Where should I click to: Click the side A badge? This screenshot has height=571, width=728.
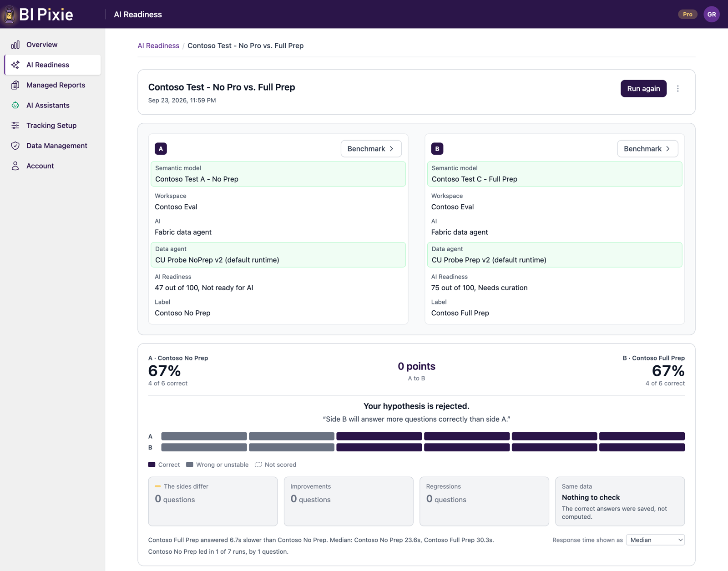[x=161, y=149]
